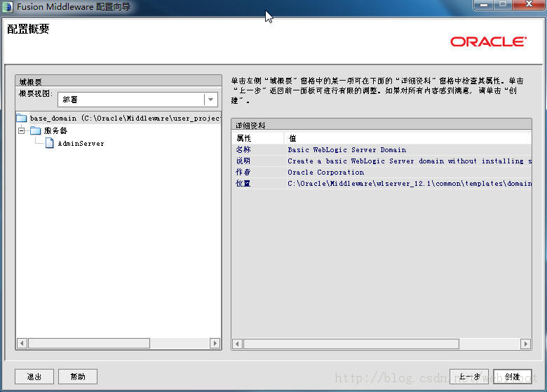Screen dimensions: 547x392
Task: Click the 属性 column header
Action: tap(258, 138)
